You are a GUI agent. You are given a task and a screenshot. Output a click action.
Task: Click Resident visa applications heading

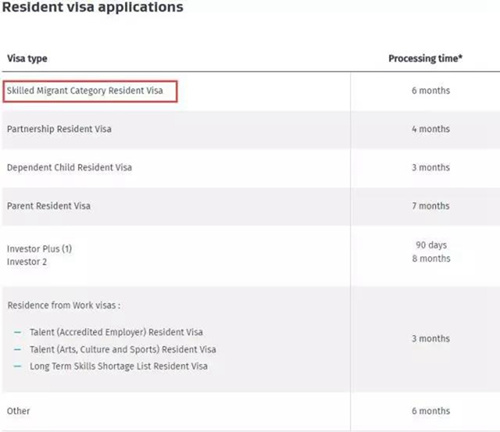point(93,7)
